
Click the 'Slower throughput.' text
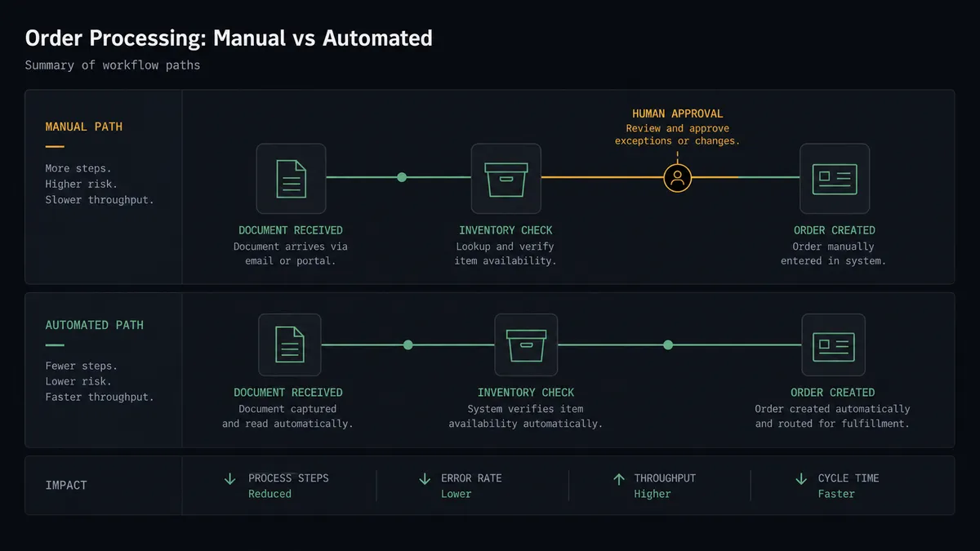(100, 200)
